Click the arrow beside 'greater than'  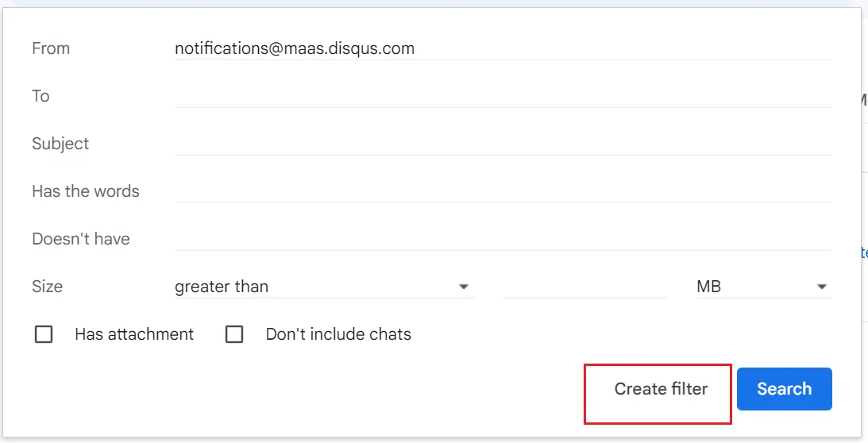pos(464,287)
